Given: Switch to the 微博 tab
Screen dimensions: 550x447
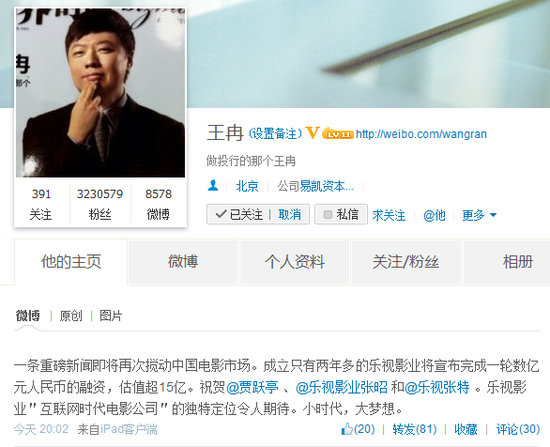Looking at the screenshot, I should click(x=183, y=262).
